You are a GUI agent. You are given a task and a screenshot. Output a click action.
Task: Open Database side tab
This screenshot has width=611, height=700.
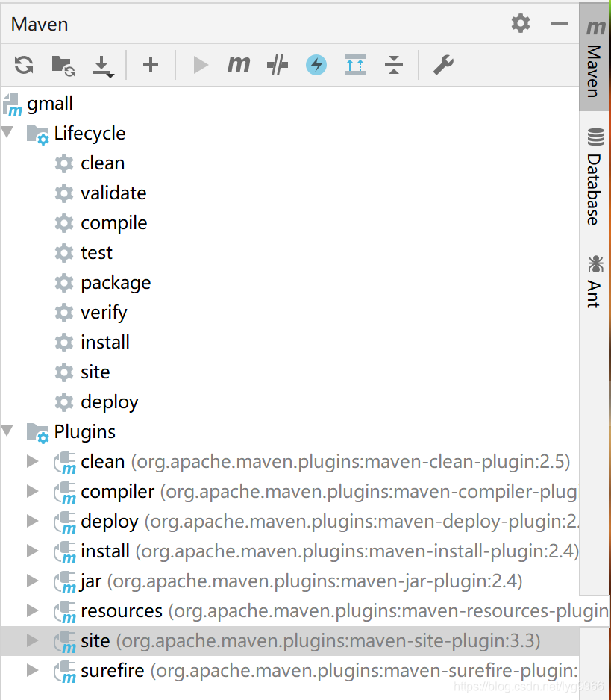pyautogui.click(x=595, y=177)
